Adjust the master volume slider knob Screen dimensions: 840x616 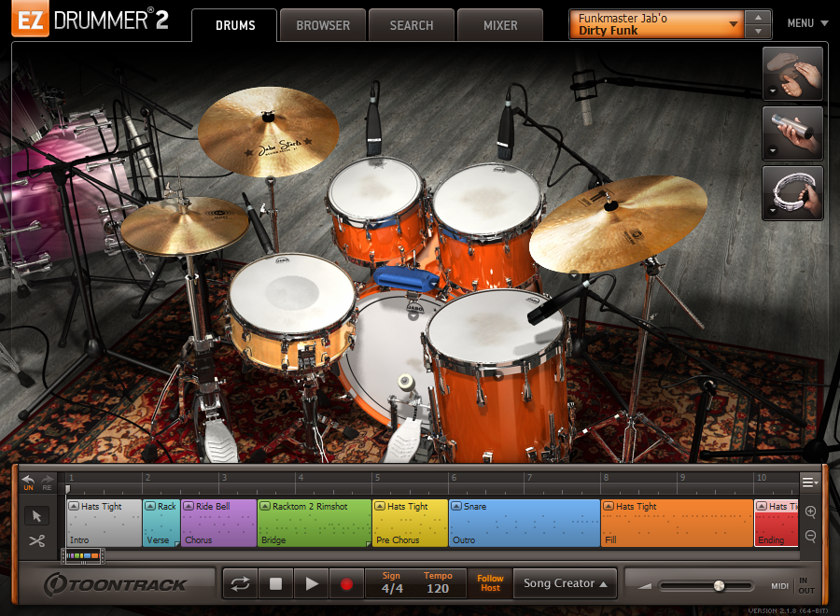[x=719, y=586]
